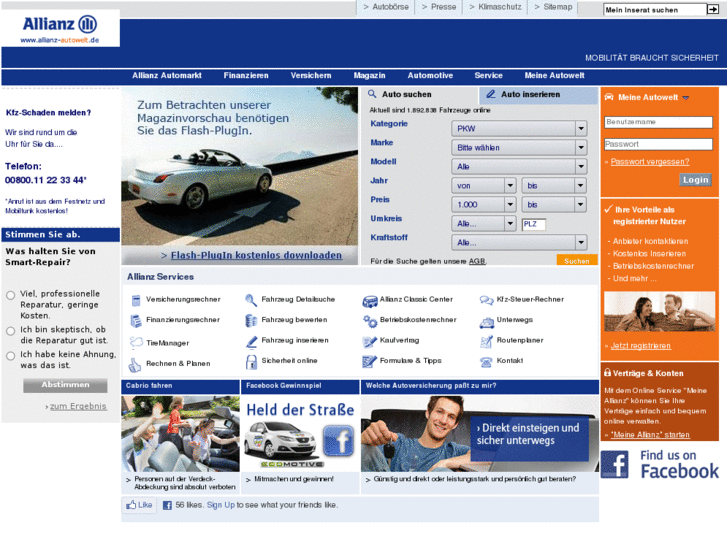This screenshot has height=545, width=727.
Task: Click the Kfz-Steuer-Rechner icon
Action: 486,301
